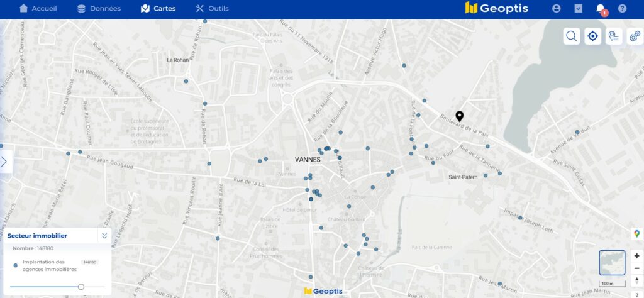Select the agency point on Avenue de Verdun

click(x=577, y=132)
